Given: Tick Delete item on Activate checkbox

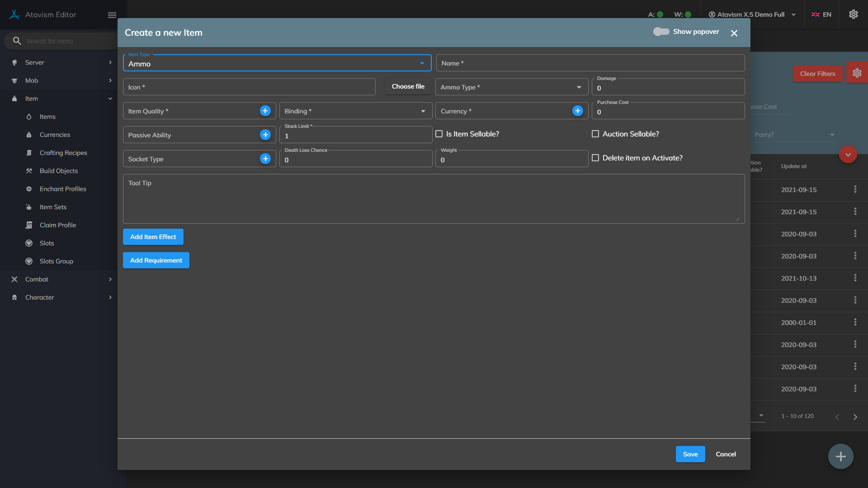Looking at the screenshot, I should (595, 158).
